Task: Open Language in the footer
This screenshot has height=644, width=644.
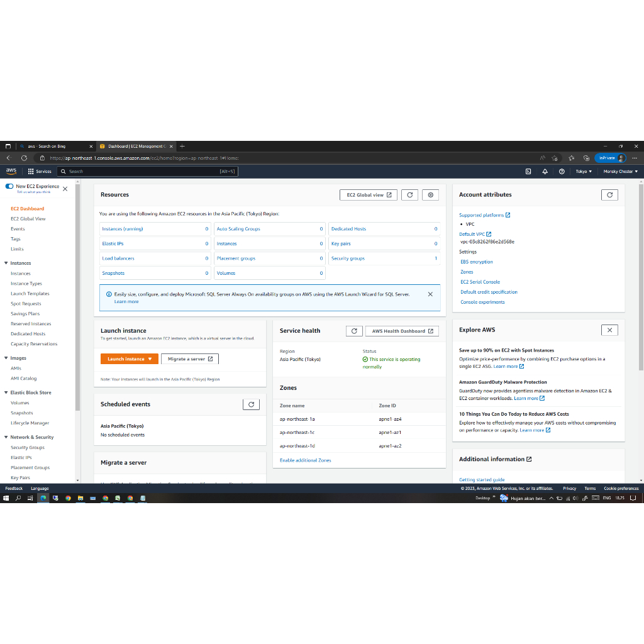Action: [x=40, y=489]
